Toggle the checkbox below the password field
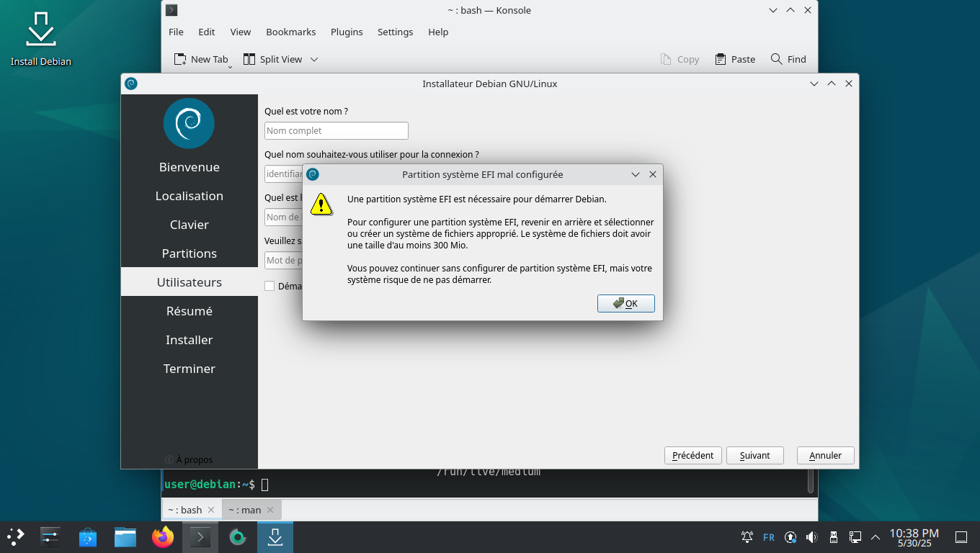The image size is (980, 553). 269,286
